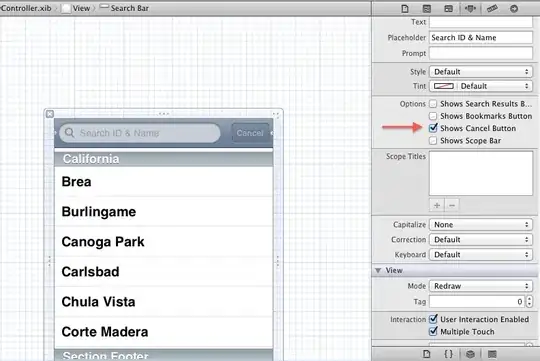Screen dimensions: 540x361
Task: Open the Connections inspector arrow icon
Action: [514, 9]
